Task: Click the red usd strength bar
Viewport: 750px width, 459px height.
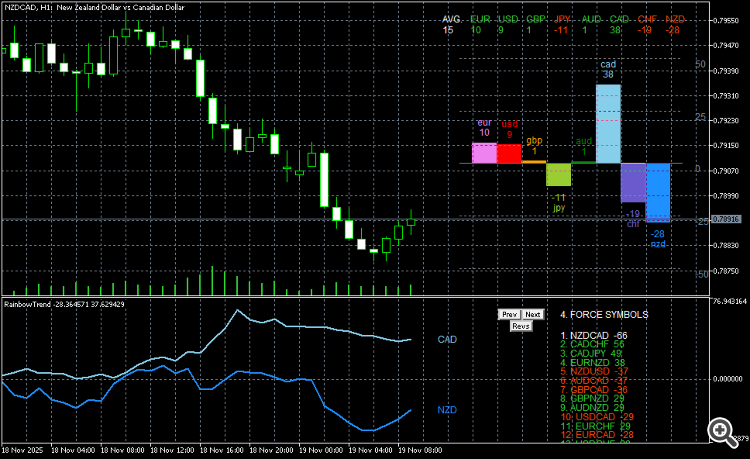Action: [509, 154]
